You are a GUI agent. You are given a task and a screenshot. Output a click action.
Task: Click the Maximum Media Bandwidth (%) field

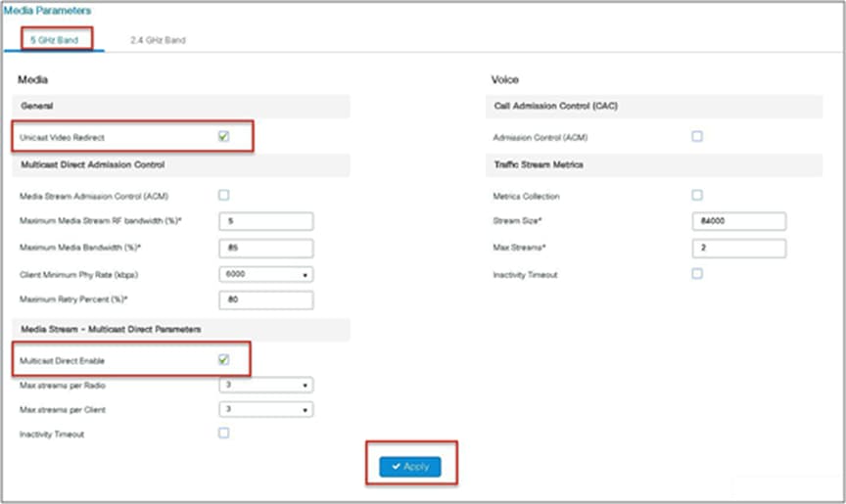pyautogui.click(x=266, y=248)
